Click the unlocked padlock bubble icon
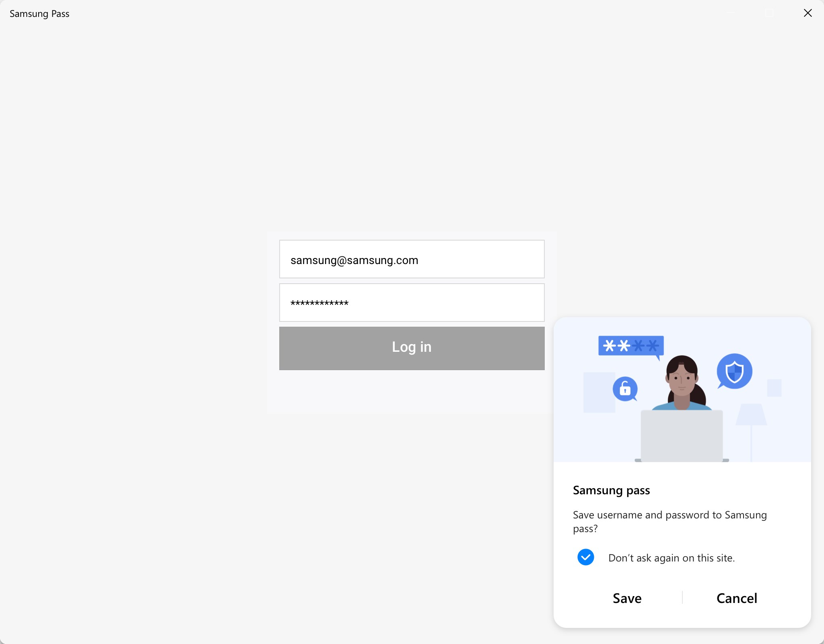Image resolution: width=824 pixels, height=644 pixels. 625,389
